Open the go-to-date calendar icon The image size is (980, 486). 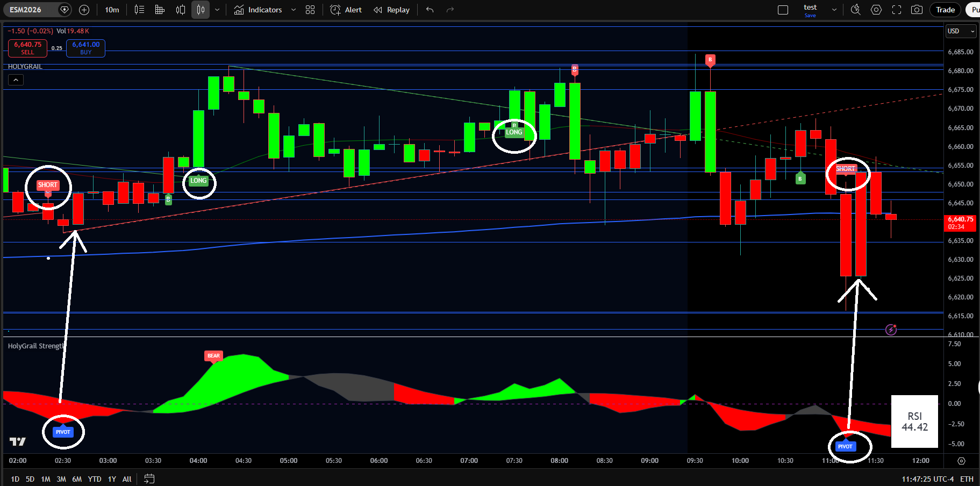[149, 478]
